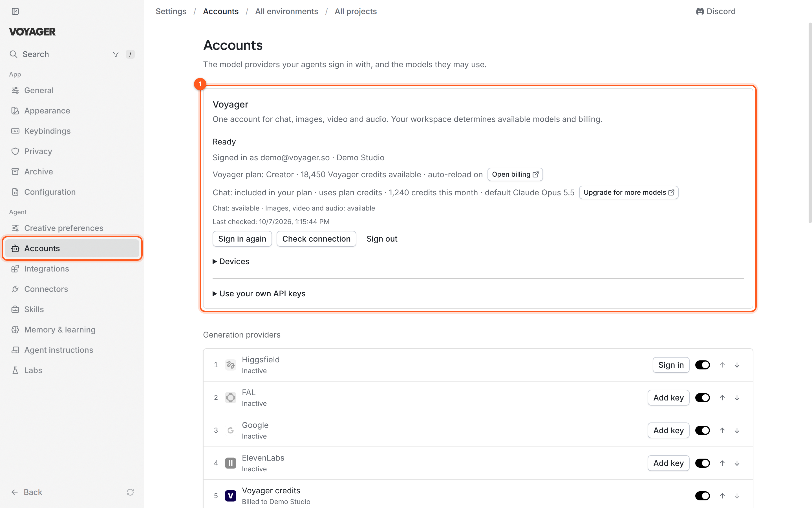Click the Google provider logo
Image resolution: width=812 pixels, height=508 pixels.
click(231, 430)
